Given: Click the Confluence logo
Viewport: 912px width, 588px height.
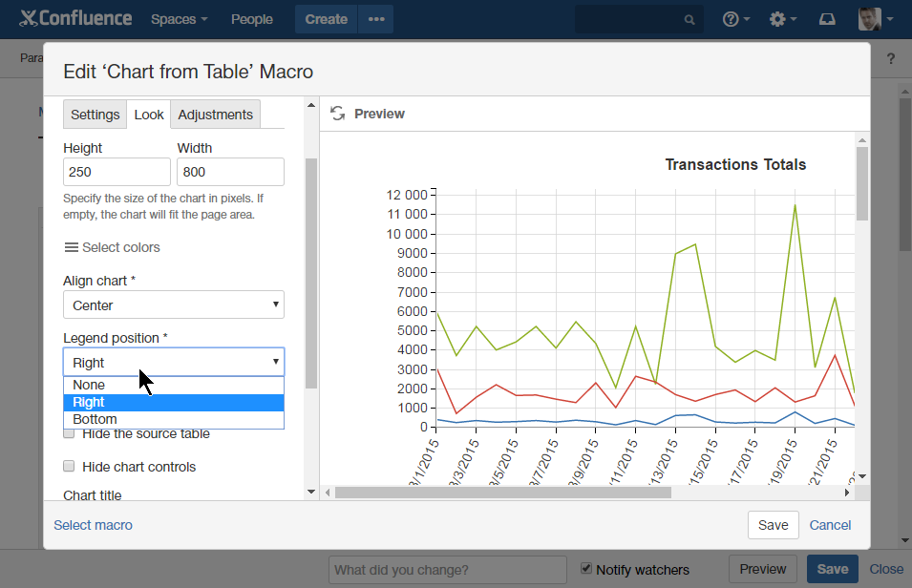Looking at the screenshot, I should [75, 19].
